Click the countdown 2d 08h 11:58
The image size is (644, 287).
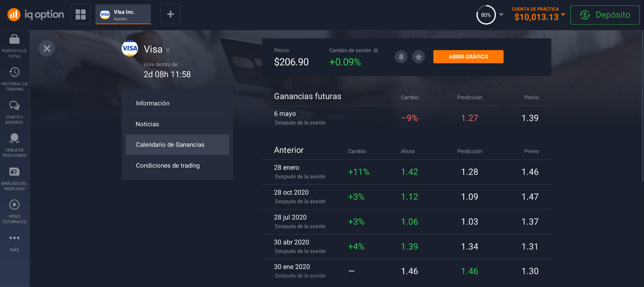(x=167, y=74)
